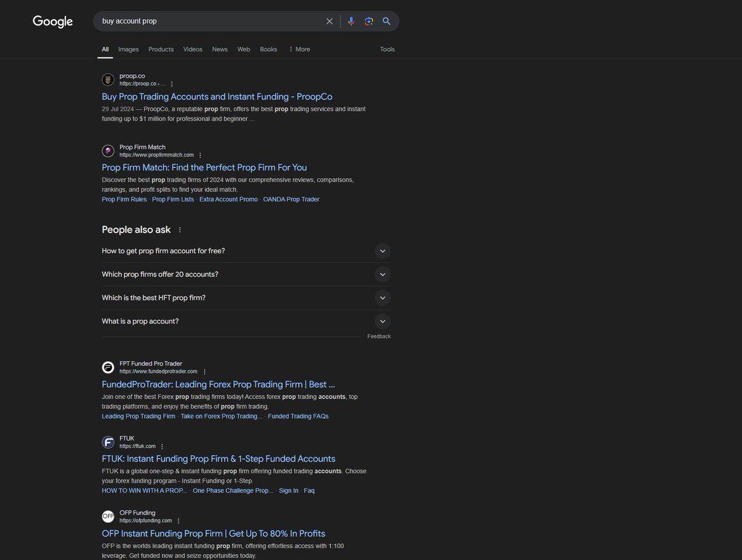Viewport: 742px width, 560px height.
Task: Switch to the News tab
Action: pos(220,49)
